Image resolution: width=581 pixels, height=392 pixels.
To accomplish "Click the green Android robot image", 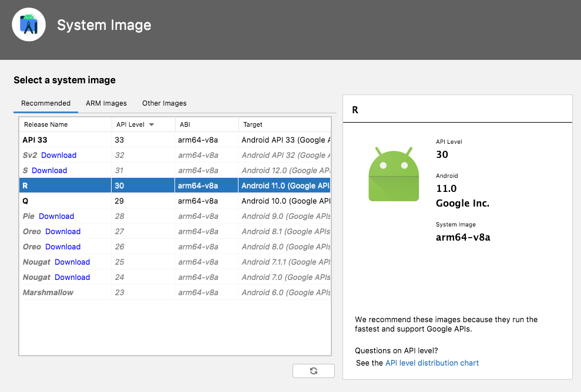I will click(394, 174).
